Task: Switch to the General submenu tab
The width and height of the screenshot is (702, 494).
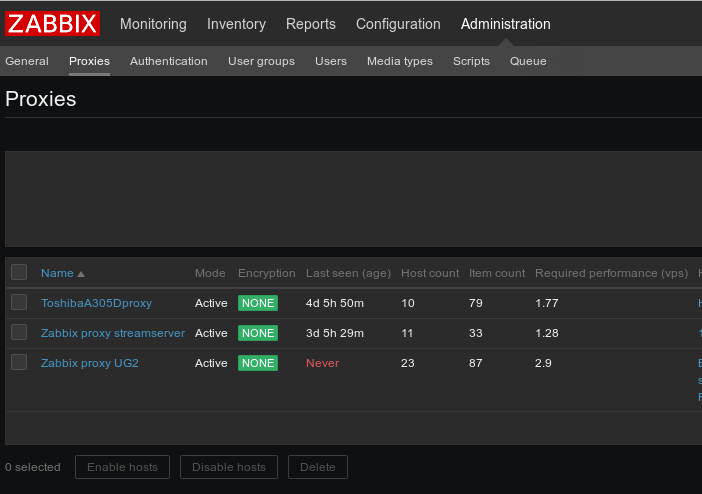Action: pos(27,61)
